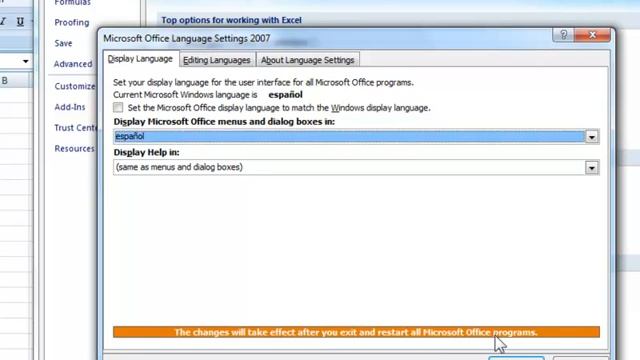Viewport: 640px width, 360px height.
Task: Open the Advanced options category
Action: click(x=73, y=64)
